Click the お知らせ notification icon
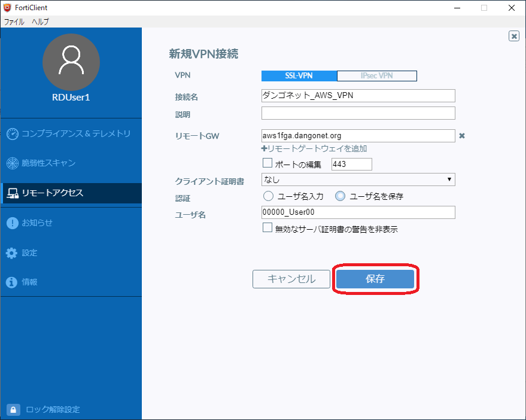Viewport: 526px width, 420px height. click(x=12, y=223)
